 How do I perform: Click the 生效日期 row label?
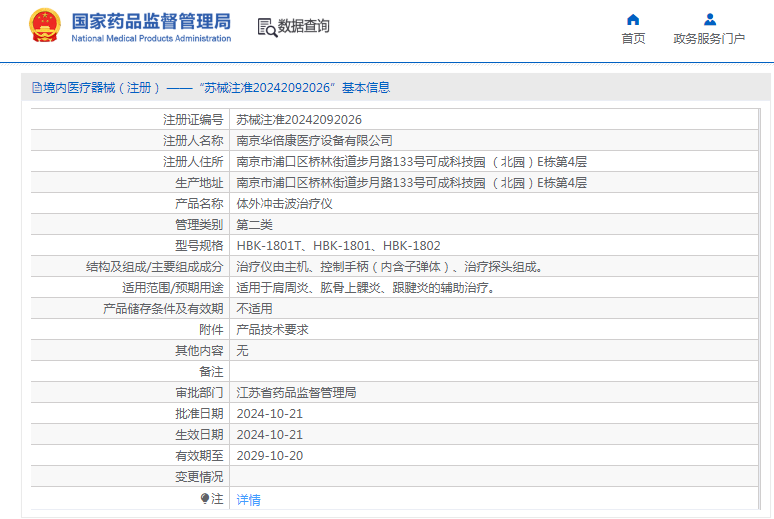(x=199, y=435)
